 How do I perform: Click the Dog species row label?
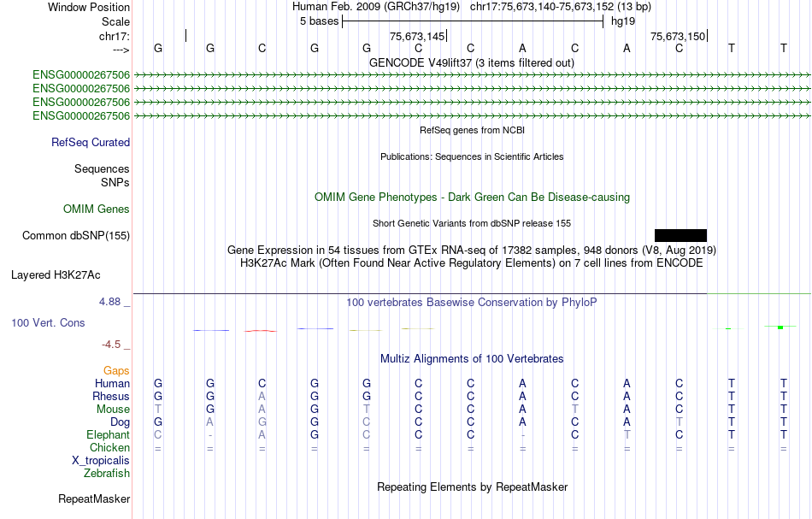coord(121,422)
